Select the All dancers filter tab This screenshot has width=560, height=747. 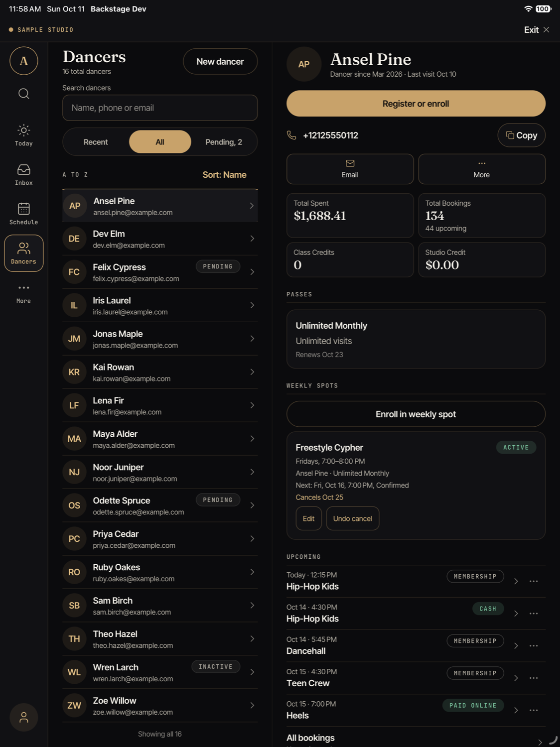[160, 142]
